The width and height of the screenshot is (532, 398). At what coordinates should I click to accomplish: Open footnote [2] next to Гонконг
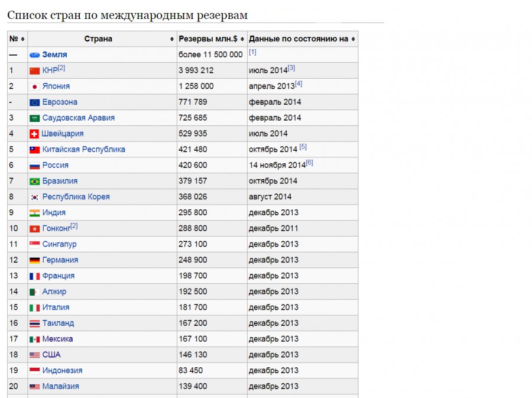pos(74,226)
